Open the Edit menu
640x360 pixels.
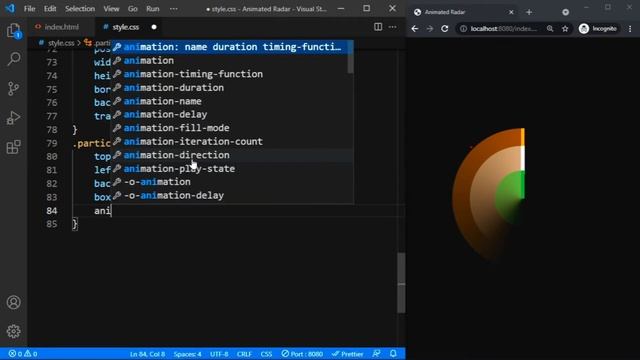50,9
